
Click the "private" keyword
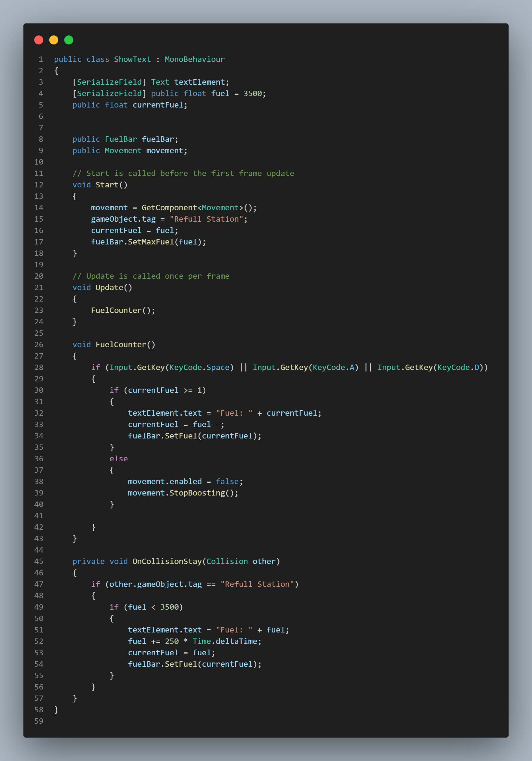(89, 562)
